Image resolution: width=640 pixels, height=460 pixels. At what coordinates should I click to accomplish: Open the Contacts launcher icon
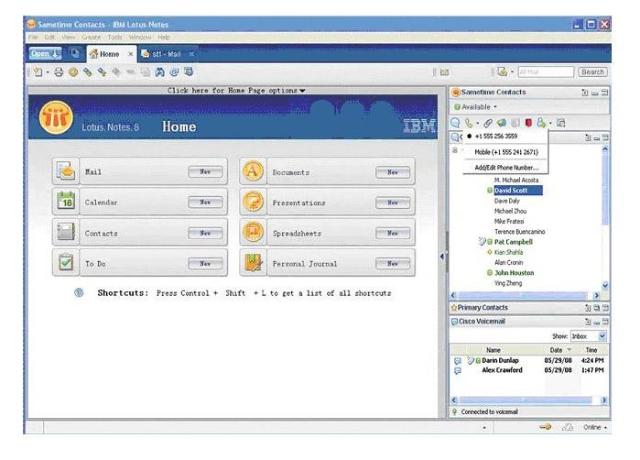click(x=66, y=233)
